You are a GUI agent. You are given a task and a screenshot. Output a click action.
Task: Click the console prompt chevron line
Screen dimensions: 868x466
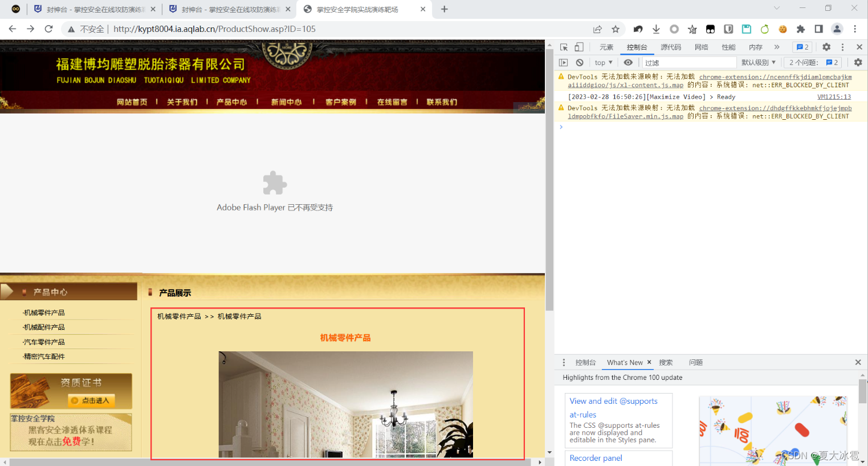(x=711, y=127)
